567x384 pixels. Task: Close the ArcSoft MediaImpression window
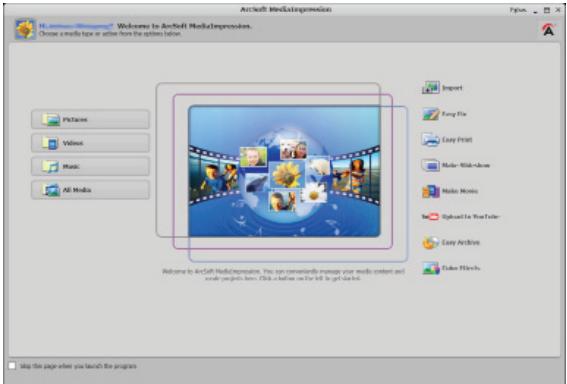pyautogui.click(x=558, y=10)
